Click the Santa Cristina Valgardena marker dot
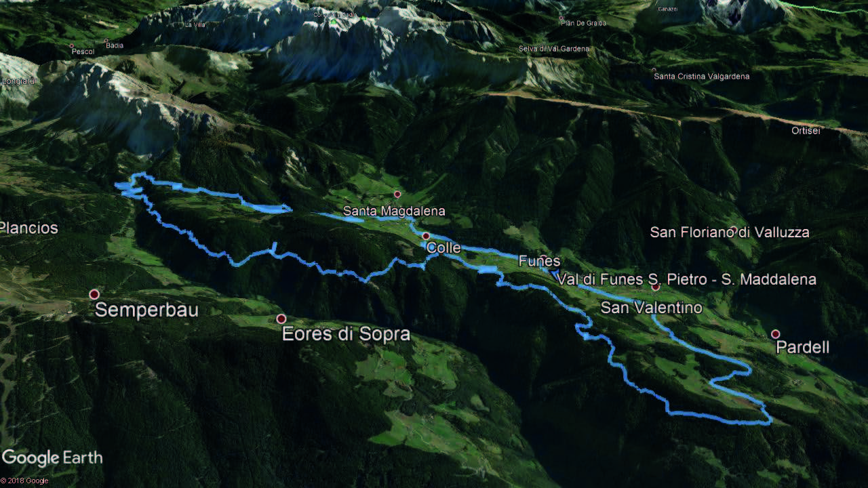868x488 pixels. (654, 70)
